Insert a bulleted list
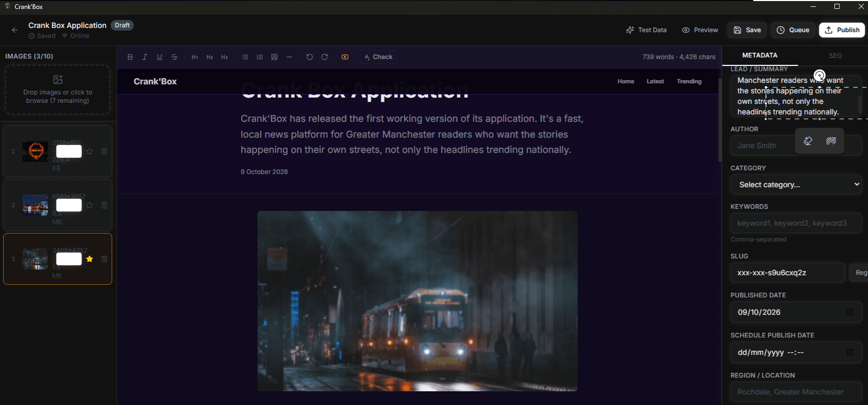 (x=245, y=57)
